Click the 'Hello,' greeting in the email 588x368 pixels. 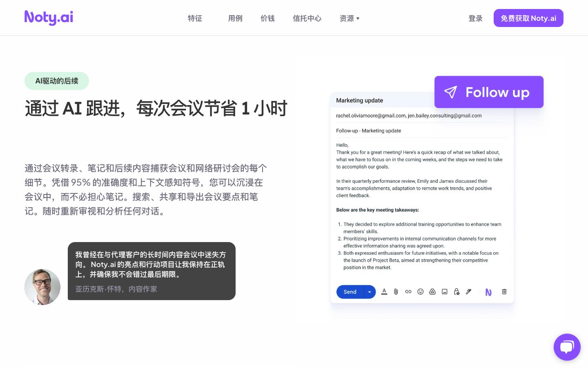click(342, 145)
